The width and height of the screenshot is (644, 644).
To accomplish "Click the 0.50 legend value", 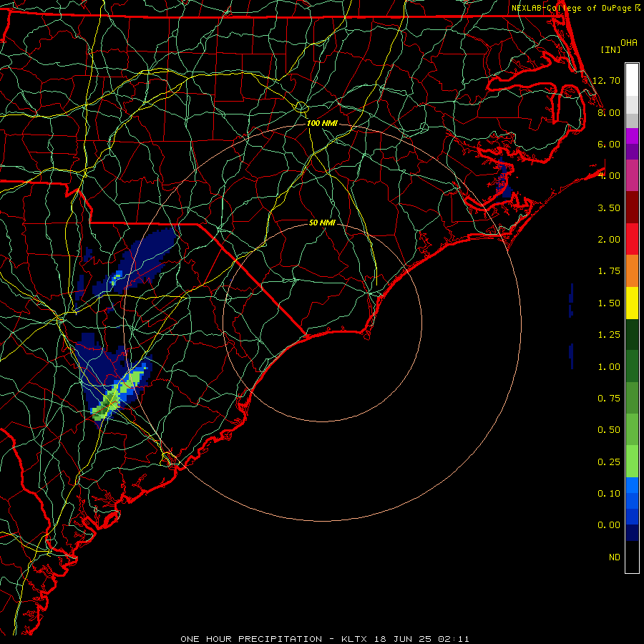I will coord(609,430).
